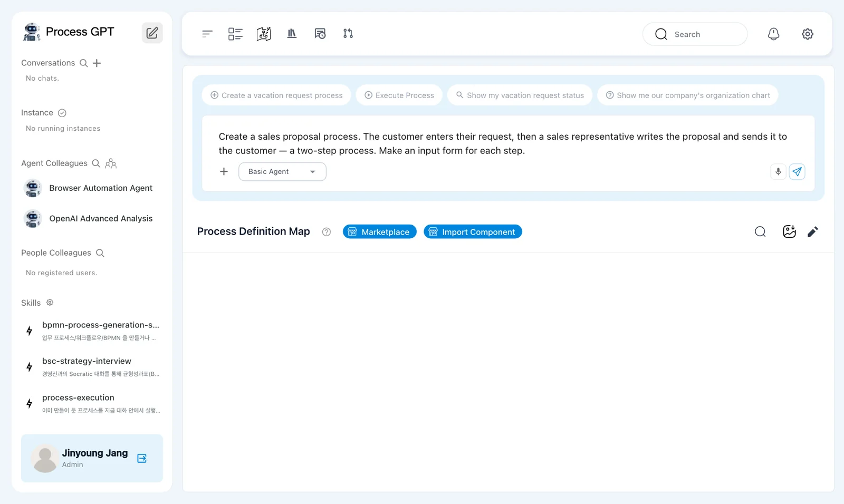Edit the process definition map with the pencil icon

point(813,232)
